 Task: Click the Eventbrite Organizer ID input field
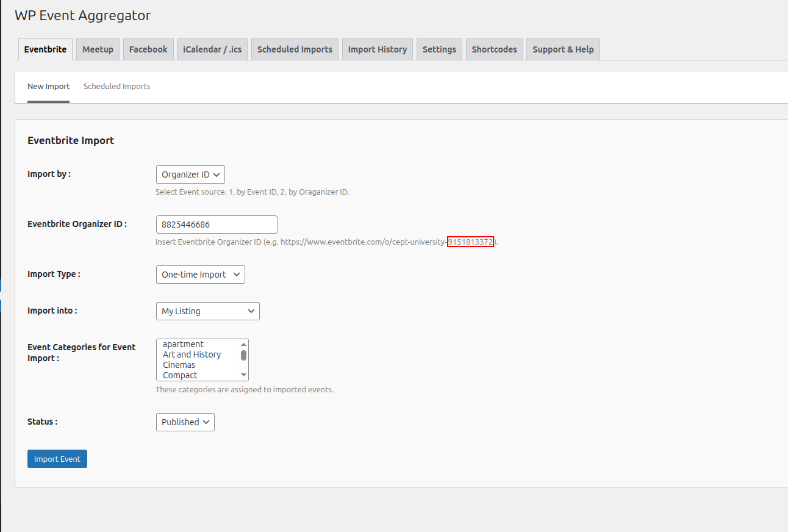(217, 225)
